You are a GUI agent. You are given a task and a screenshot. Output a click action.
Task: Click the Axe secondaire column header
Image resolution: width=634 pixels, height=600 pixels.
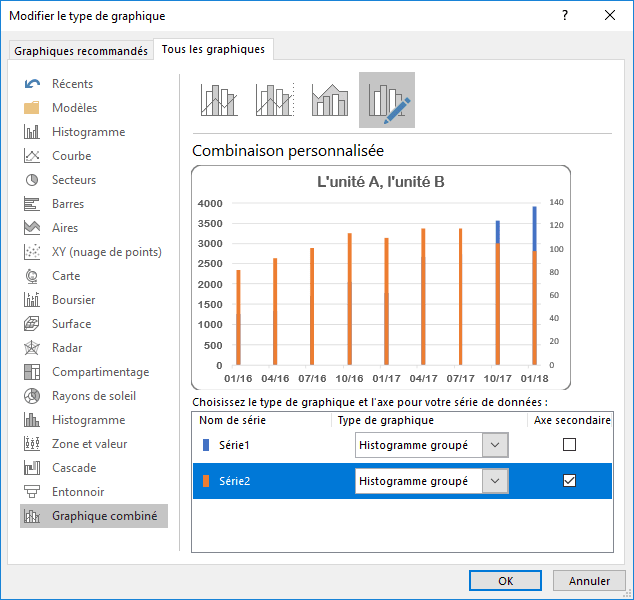[572, 420]
